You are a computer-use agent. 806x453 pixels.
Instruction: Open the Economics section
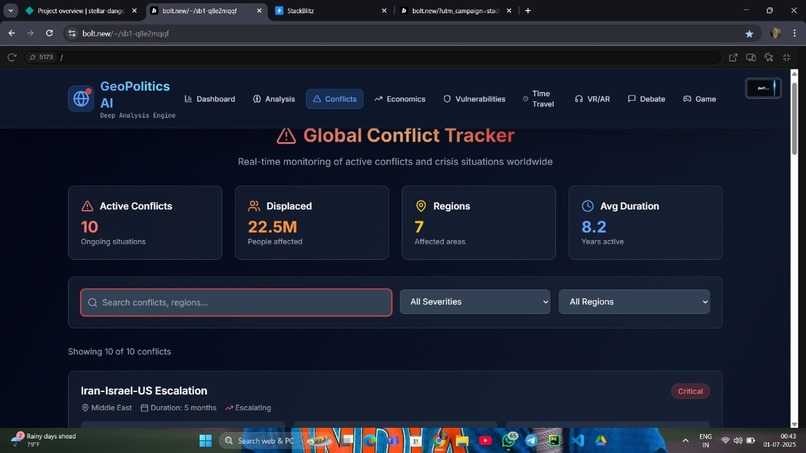coord(400,99)
